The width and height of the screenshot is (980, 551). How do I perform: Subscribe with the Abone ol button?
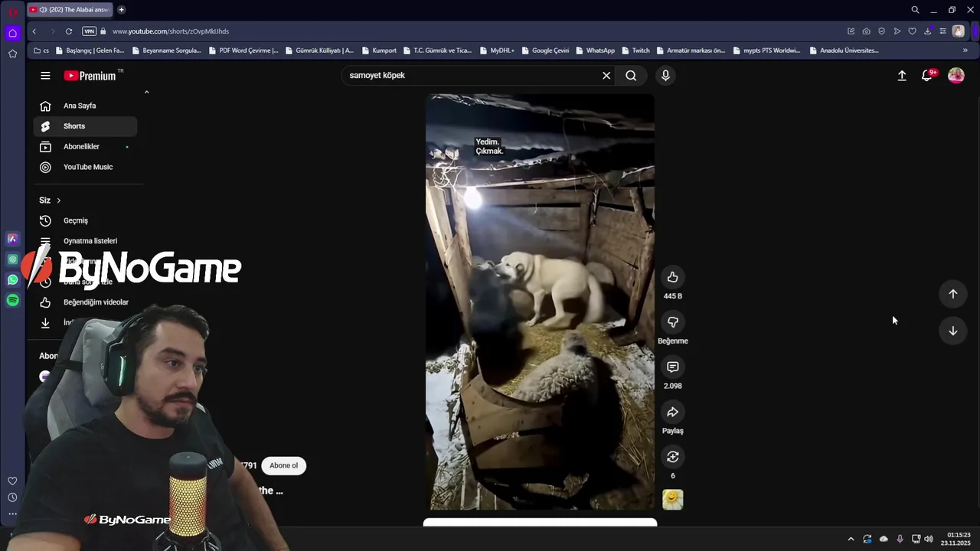[x=283, y=465]
